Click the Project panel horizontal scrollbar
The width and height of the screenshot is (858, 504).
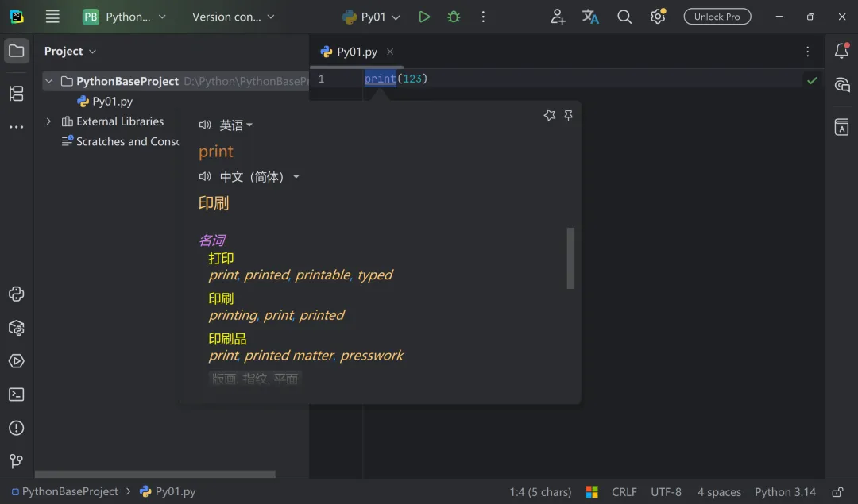tap(156, 474)
